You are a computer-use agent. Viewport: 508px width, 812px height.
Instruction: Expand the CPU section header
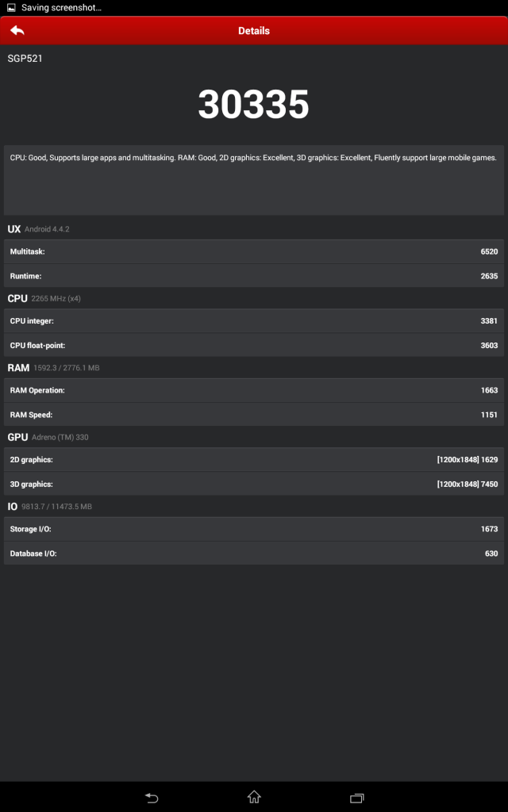point(254,298)
